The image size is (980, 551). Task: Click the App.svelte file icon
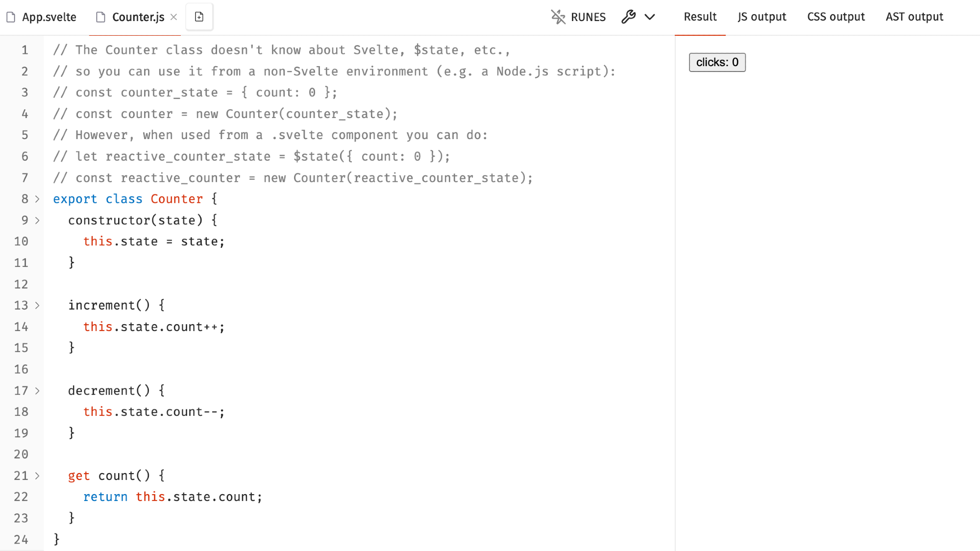[11, 17]
